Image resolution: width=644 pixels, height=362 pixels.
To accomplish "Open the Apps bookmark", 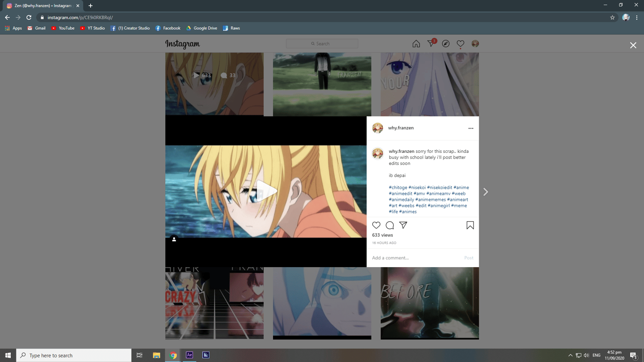I will (13, 28).
